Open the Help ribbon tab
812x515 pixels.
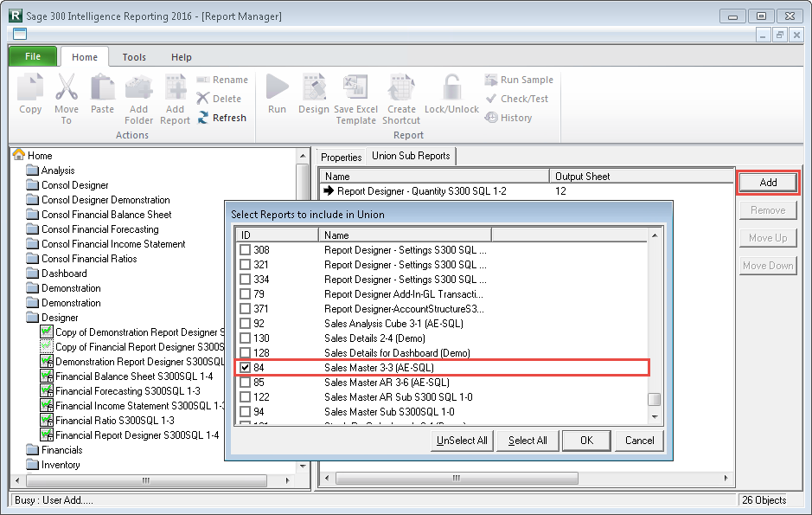182,57
